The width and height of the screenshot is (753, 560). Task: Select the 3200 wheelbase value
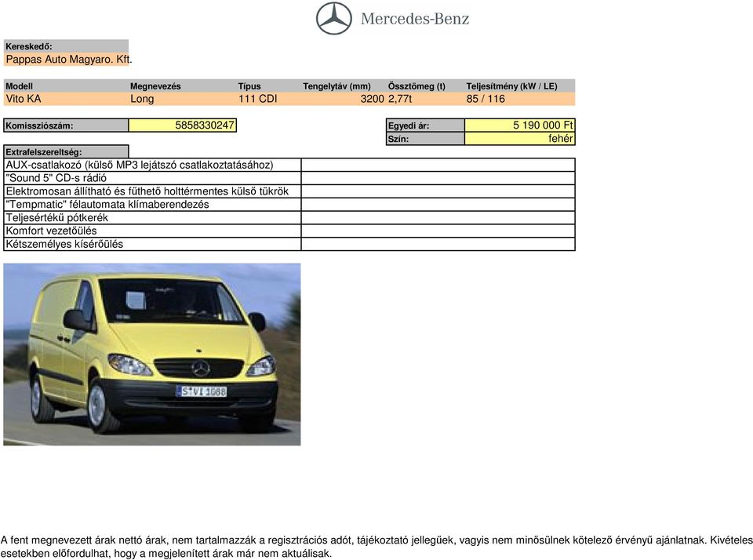tap(372, 99)
